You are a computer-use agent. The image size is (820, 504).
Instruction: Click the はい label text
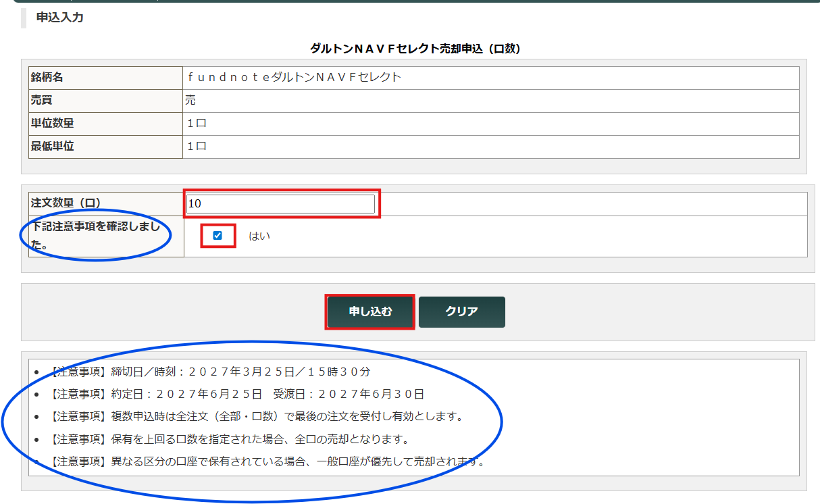[x=259, y=236]
